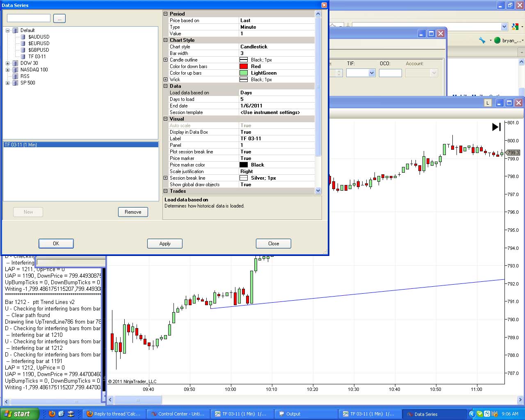
Task: Expand the Candle outline property
Action: (x=166, y=60)
